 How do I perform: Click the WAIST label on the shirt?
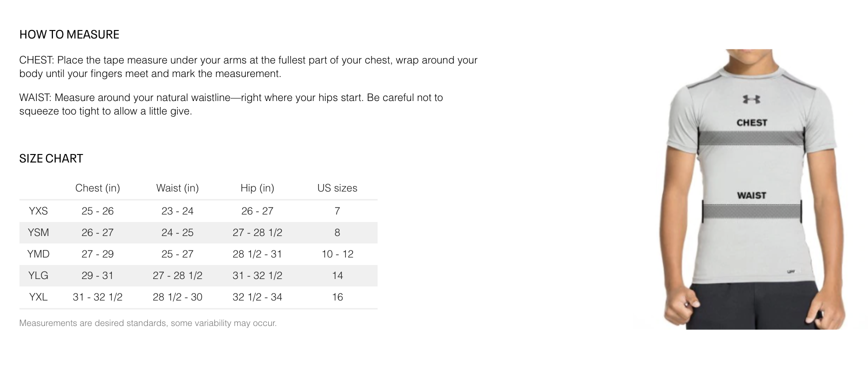751,195
